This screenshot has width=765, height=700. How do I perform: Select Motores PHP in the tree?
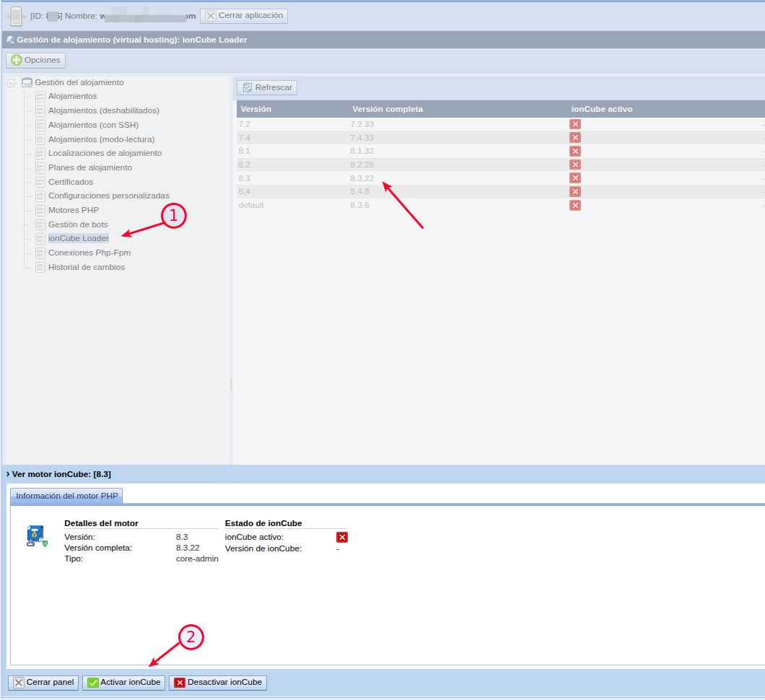(x=73, y=210)
